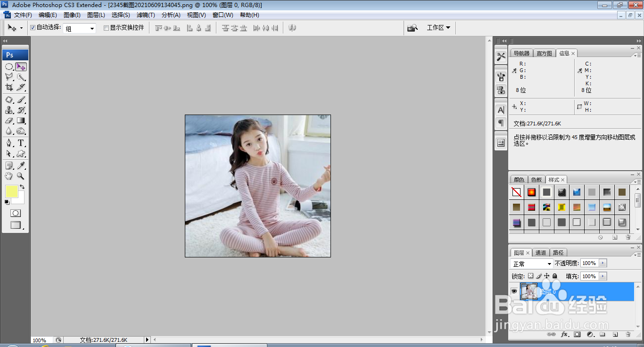Switch to the 色板 tab
This screenshot has height=347, width=644.
pos(537,180)
